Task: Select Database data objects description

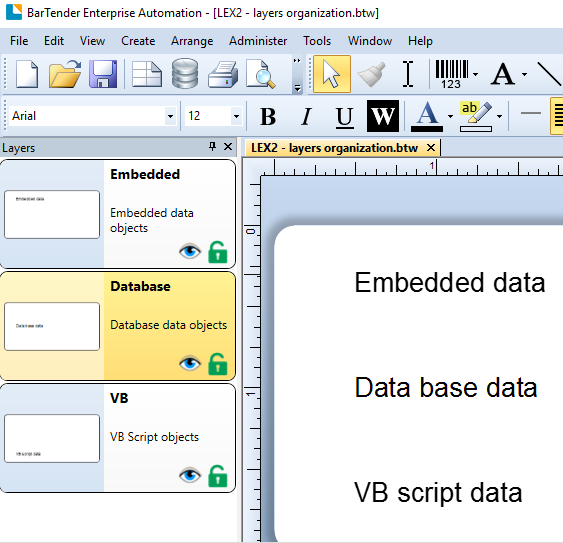Action: click(169, 325)
